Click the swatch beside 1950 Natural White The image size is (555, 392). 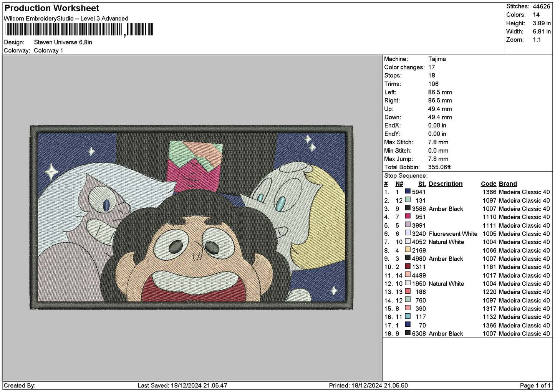pos(408,283)
